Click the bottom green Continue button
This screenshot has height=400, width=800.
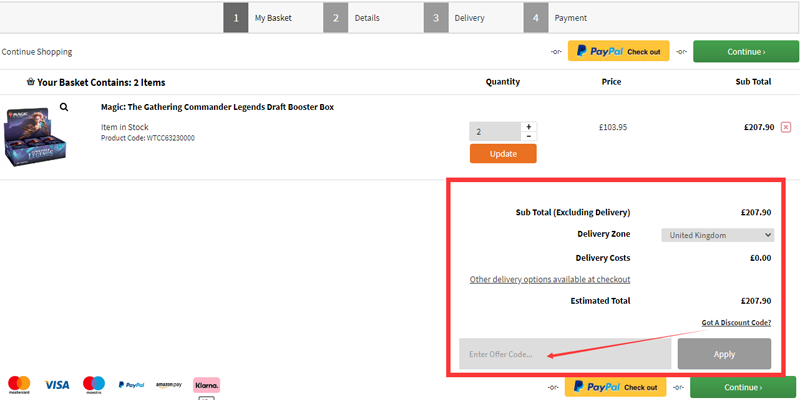tap(743, 387)
